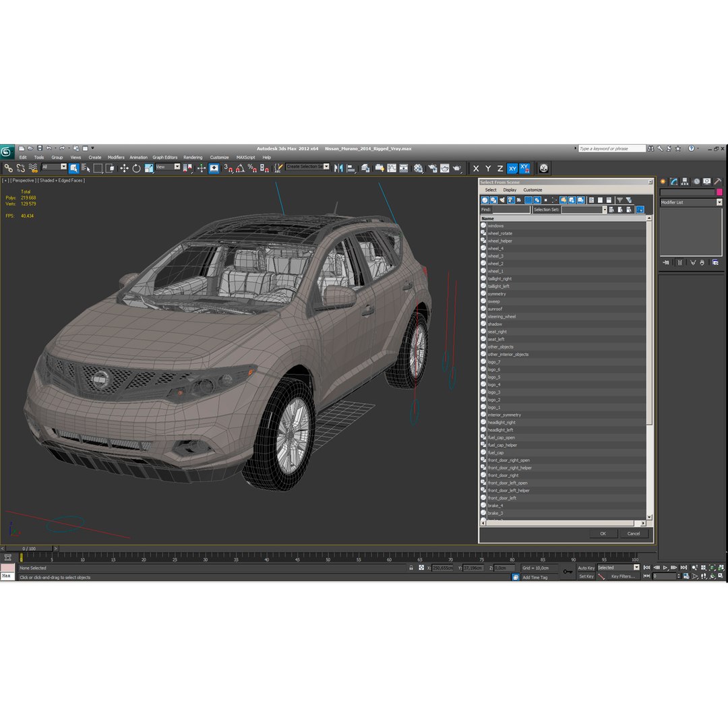This screenshot has width=728, height=728.
Task: Open Key Filters dialog
Action: 622,576
